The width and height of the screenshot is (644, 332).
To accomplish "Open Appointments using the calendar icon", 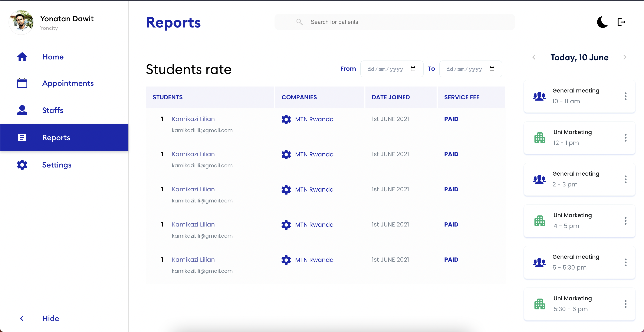I will point(22,83).
